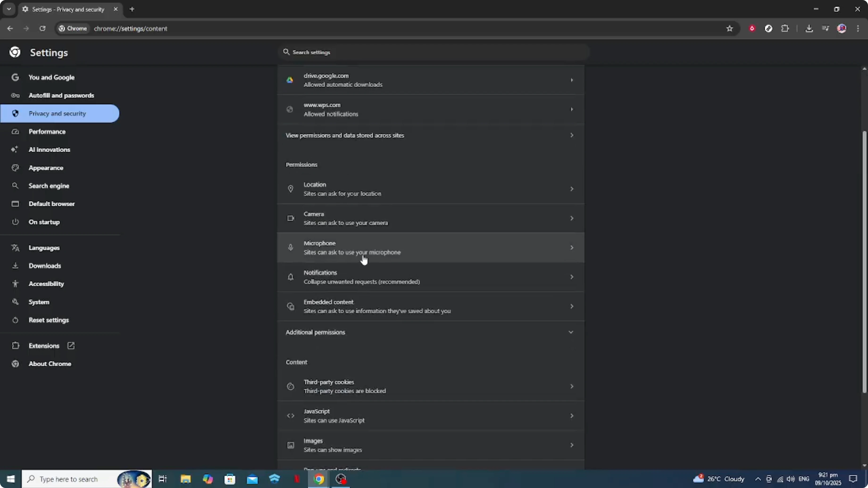Bookmark this tab with the star icon
This screenshot has height=488, width=868.
pos(730,29)
